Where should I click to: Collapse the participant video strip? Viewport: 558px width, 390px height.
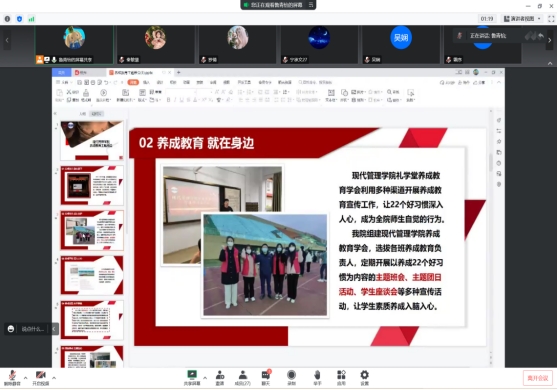pos(550,63)
